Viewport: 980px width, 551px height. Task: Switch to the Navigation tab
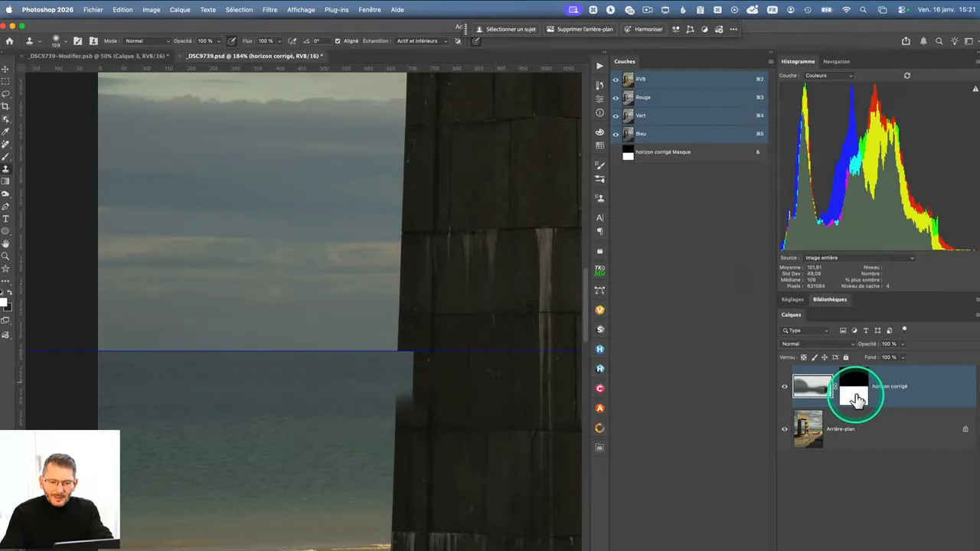pyautogui.click(x=836, y=61)
